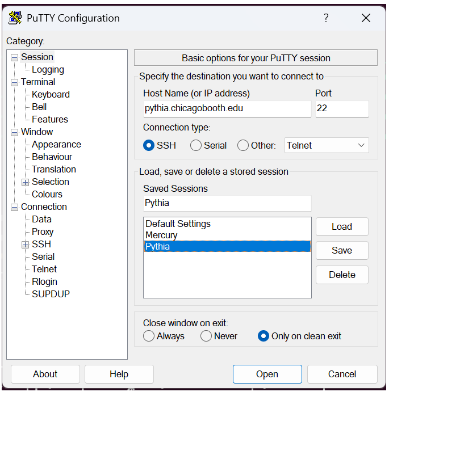Select Mercury saved session
This screenshot has width=460, height=476.
point(227,235)
